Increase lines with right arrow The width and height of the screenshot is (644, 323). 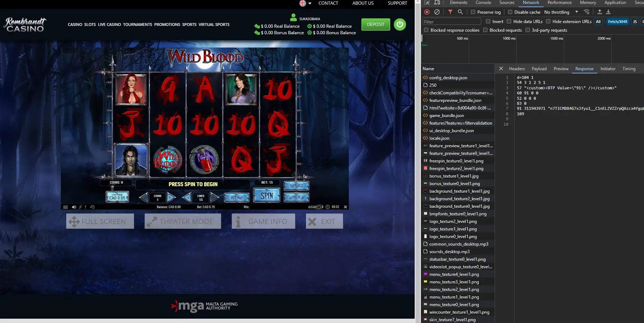point(215,197)
